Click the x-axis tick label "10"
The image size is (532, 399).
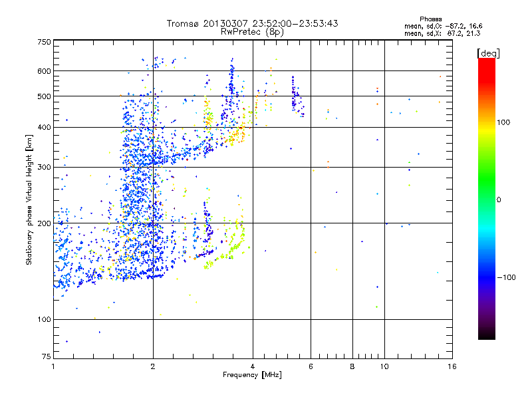pos(384,366)
